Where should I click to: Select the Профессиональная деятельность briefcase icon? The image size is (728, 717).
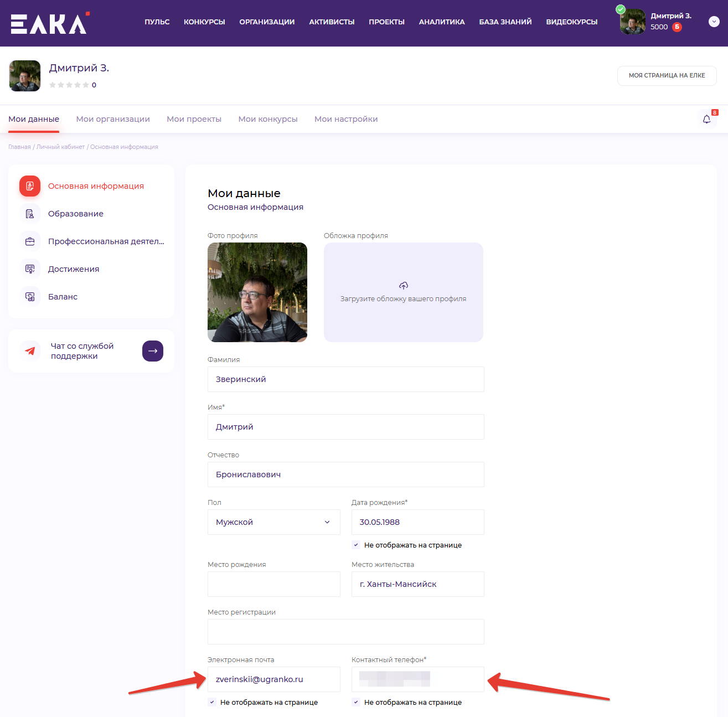tap(30, 241)
